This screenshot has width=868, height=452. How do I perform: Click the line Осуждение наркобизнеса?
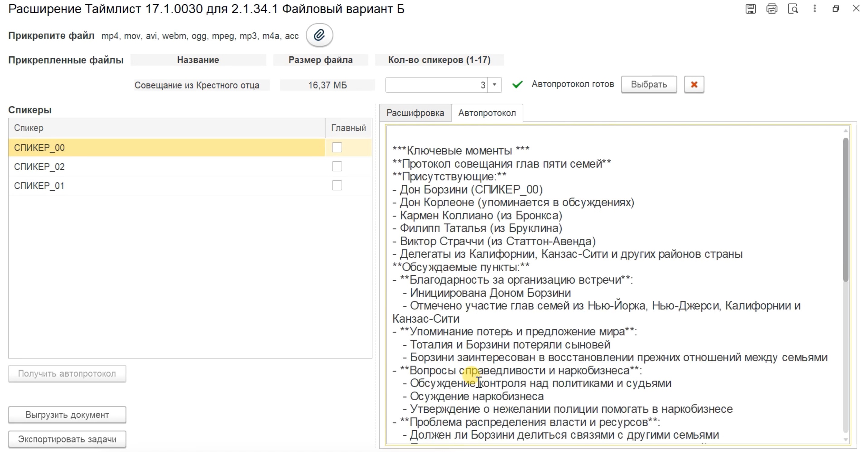(474, 396)
